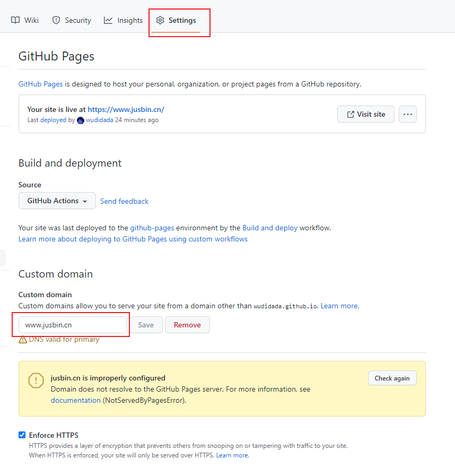Open the https://www.jusbin.cn/ site link

[x=126, y=109]
